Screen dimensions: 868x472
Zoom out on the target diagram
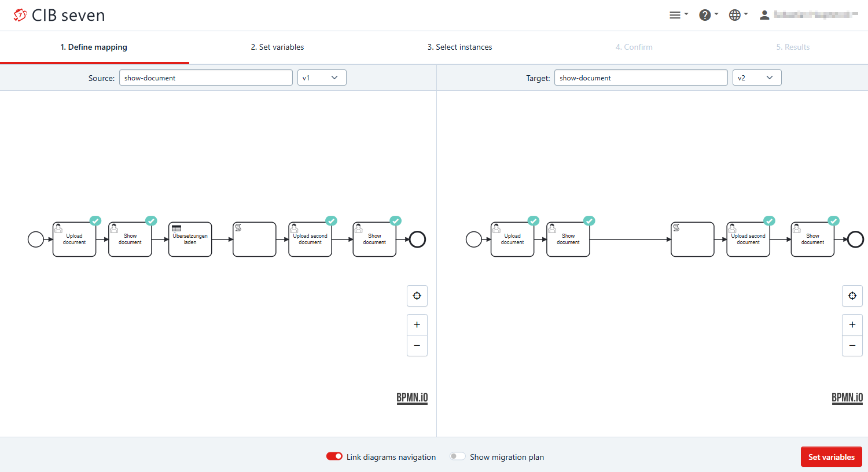[852, 346]
